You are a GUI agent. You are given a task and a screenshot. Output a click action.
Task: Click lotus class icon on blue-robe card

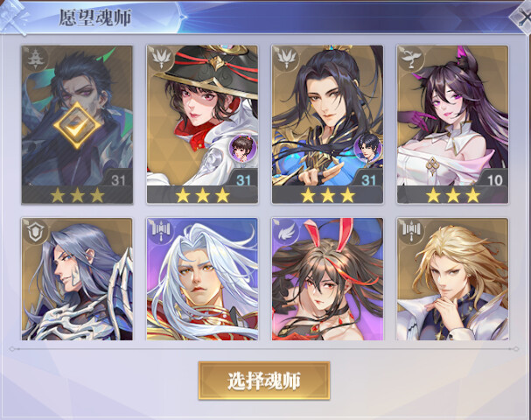286,59
